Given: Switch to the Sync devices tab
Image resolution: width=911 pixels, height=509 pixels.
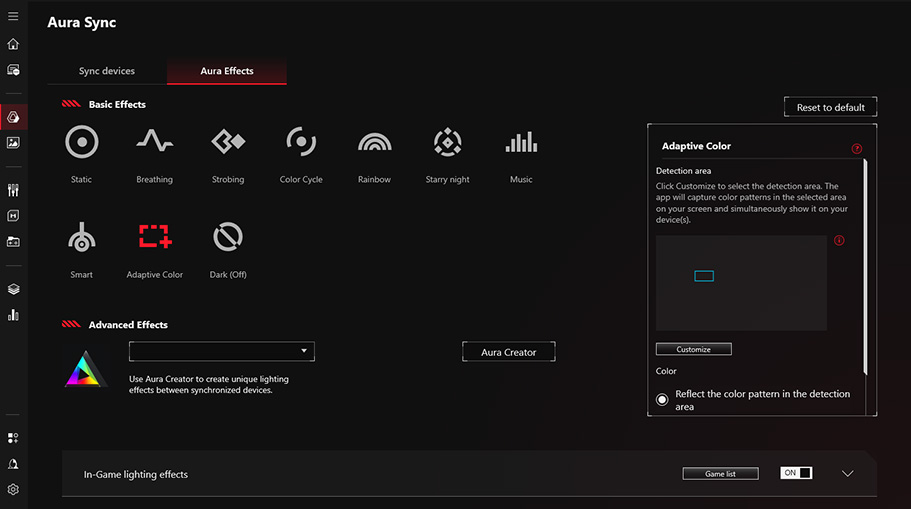Looking at the screenshot, I should point(107,71).
